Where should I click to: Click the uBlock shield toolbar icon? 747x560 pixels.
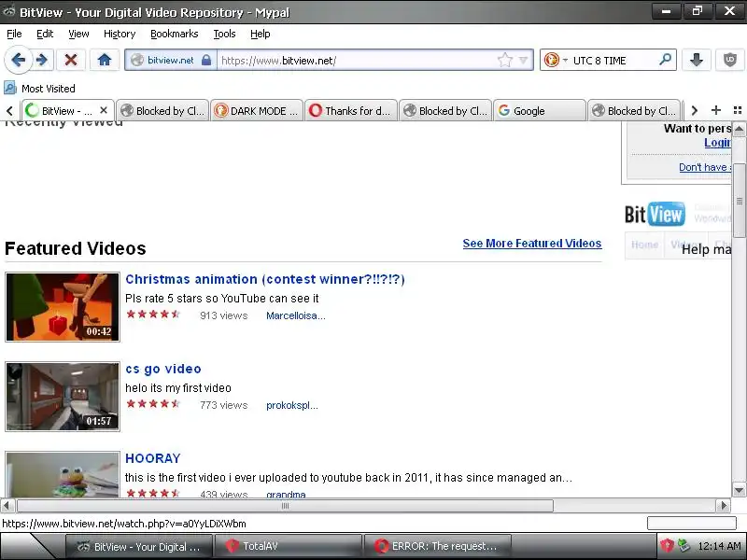point(730,60)
